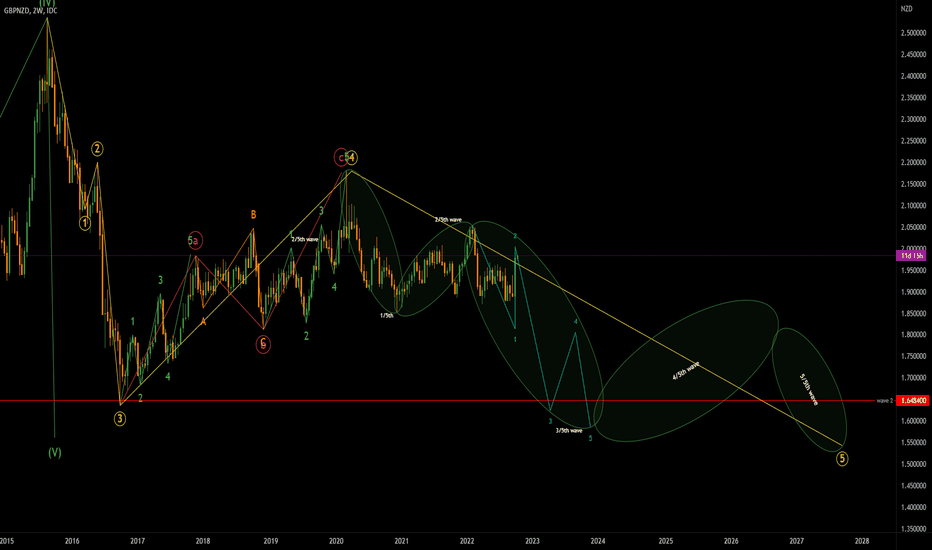Select the red 1.648400 price line tag

[x=912, y=401]
